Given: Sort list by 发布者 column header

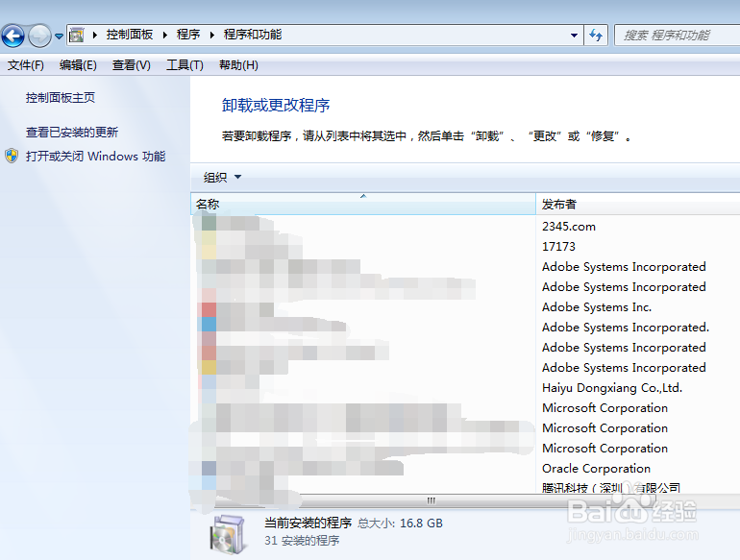Looking at the screenshot, I should tap(638, 204).
